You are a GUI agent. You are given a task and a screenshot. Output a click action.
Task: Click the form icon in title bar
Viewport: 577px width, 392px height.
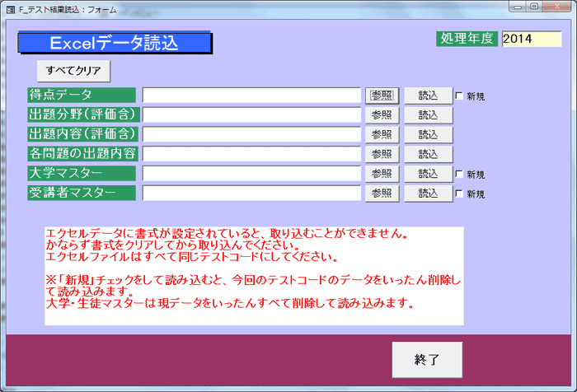[10, 9]
